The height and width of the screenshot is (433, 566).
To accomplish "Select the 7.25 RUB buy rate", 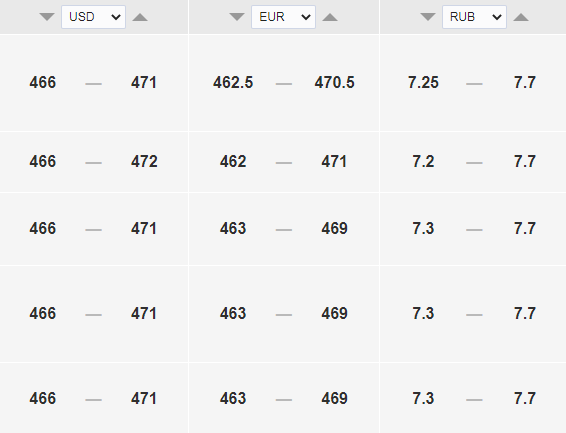I will coord(423,83).
